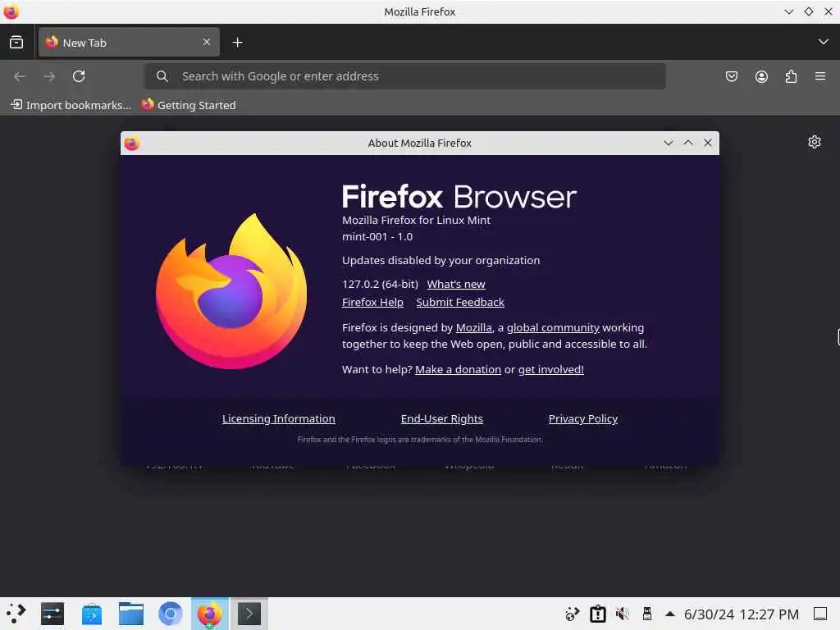Viewport: 840px width, 630px height.
Task: Go forward one page arrow
Action: click(49, 76)
